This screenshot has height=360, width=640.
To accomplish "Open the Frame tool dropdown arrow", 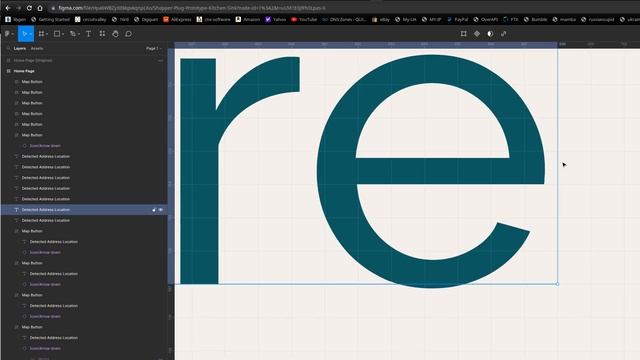I will pos(47,34).
